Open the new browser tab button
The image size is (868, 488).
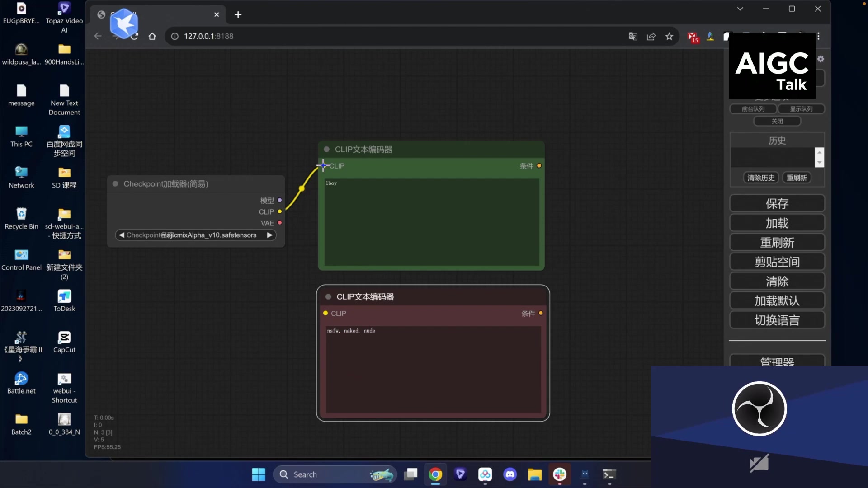238,14
